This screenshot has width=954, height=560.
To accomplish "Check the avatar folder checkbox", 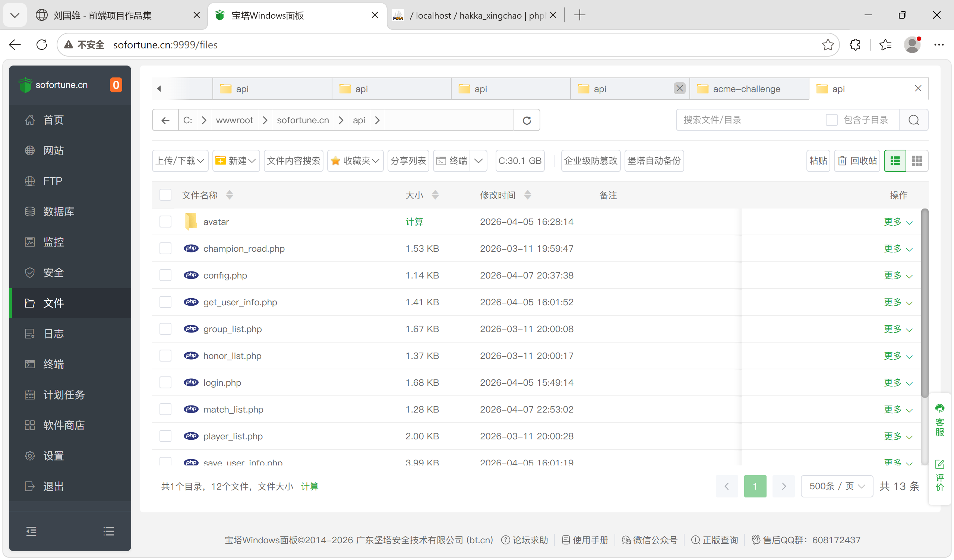I will pyautogui.click(x=165, y=222).
